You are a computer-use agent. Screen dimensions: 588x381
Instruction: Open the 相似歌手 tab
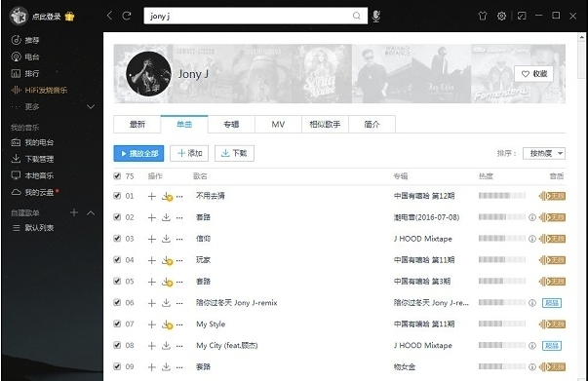(x=325, y=125)
